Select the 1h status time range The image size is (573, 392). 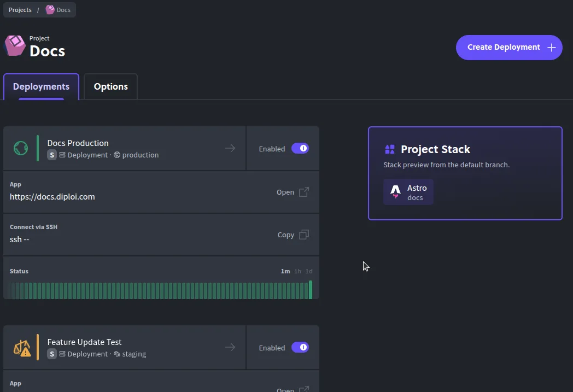297,271
